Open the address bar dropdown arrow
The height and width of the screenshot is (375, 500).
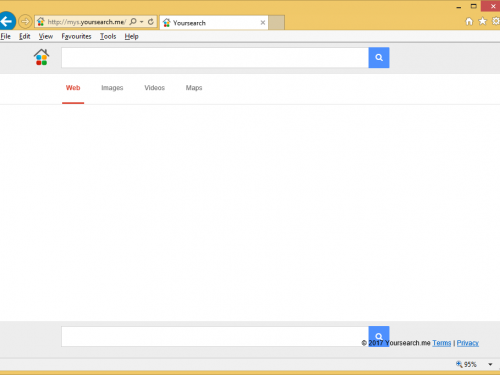142,22
